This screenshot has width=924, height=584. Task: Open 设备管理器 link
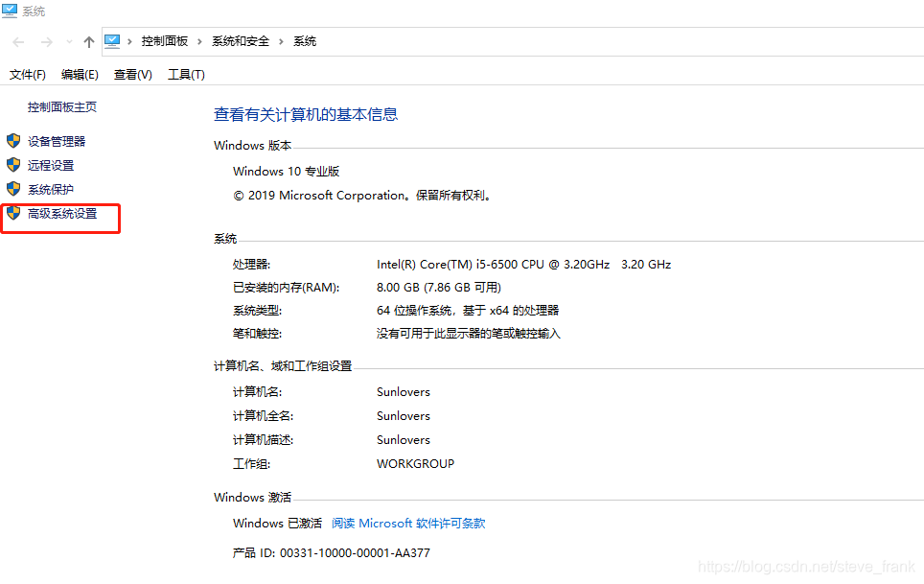pos(57,141)
